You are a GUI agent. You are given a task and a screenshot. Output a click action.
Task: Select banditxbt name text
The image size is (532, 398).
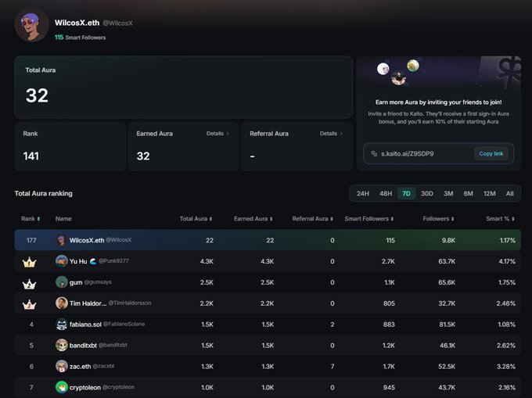pos(83,346)
